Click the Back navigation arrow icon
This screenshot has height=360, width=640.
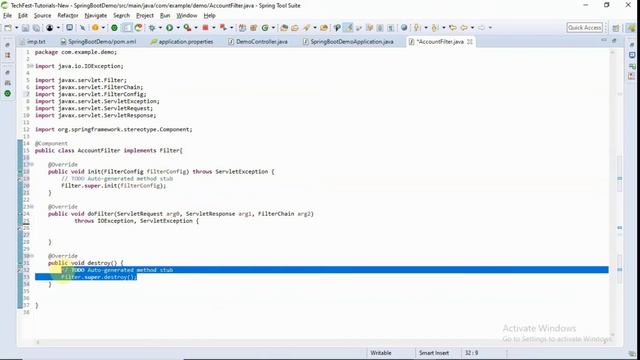pyautogui.click(x=464, y=28)
